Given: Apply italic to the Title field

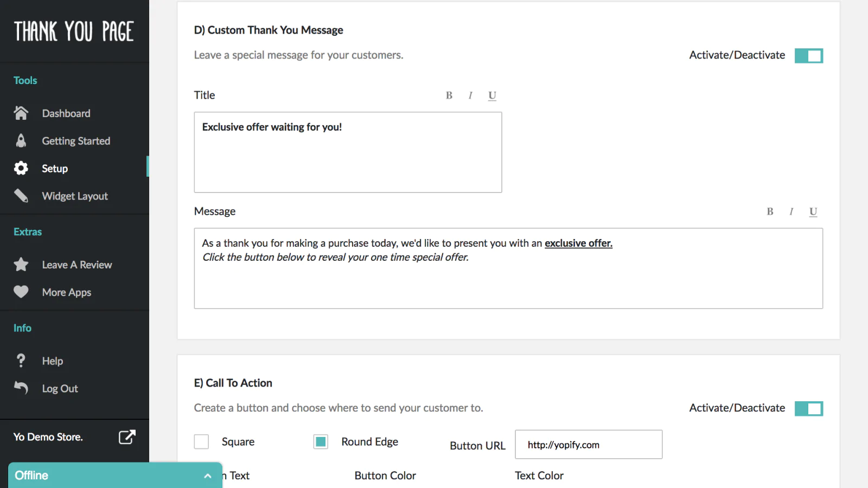Looking at the screenshot, I should click(470, 95).
